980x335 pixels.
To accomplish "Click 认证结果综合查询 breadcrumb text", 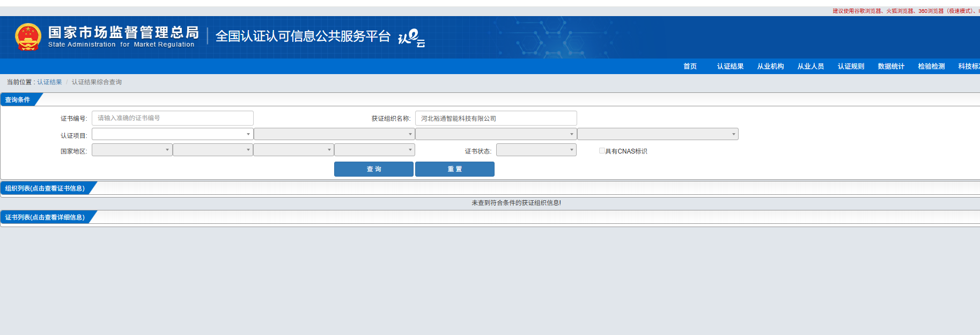I will (x=97, y=82).
